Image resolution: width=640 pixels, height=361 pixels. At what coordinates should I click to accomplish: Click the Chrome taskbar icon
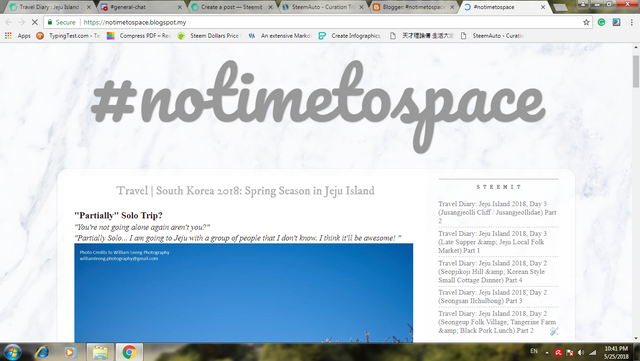[x=129, y=352]
